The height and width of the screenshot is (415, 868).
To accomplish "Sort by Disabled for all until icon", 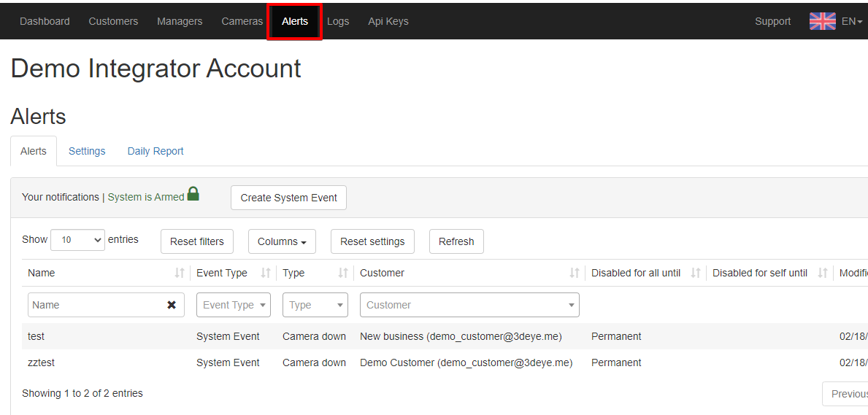I will click(696, 273).
